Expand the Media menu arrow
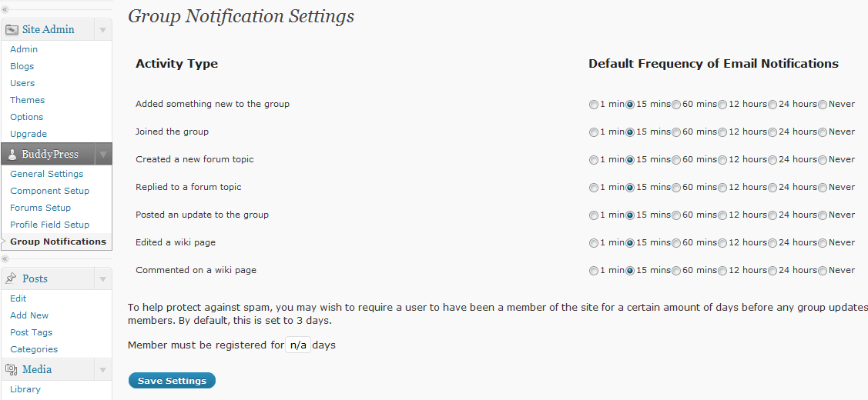Image resolution: width=868 pixels, height=400 pixels. point(102,369)
